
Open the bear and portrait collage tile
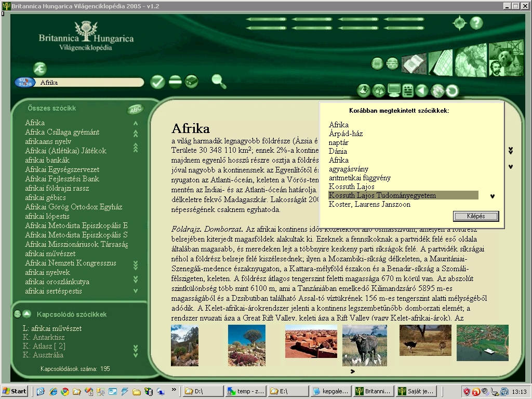tap(506, 58)
